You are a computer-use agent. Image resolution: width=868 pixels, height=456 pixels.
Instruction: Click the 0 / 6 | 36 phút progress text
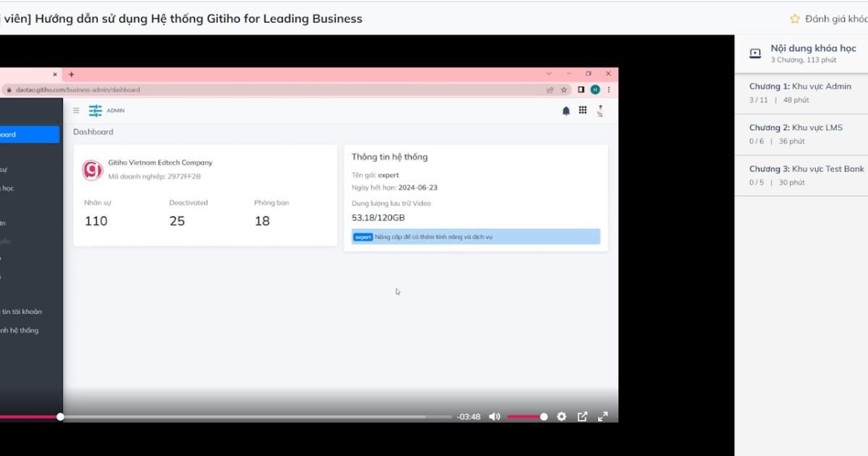point(777,141)
